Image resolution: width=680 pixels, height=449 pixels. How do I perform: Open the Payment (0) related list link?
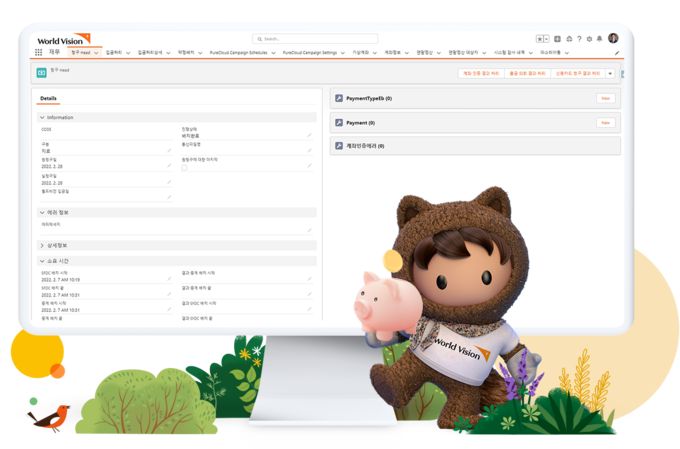click(360, 123)
